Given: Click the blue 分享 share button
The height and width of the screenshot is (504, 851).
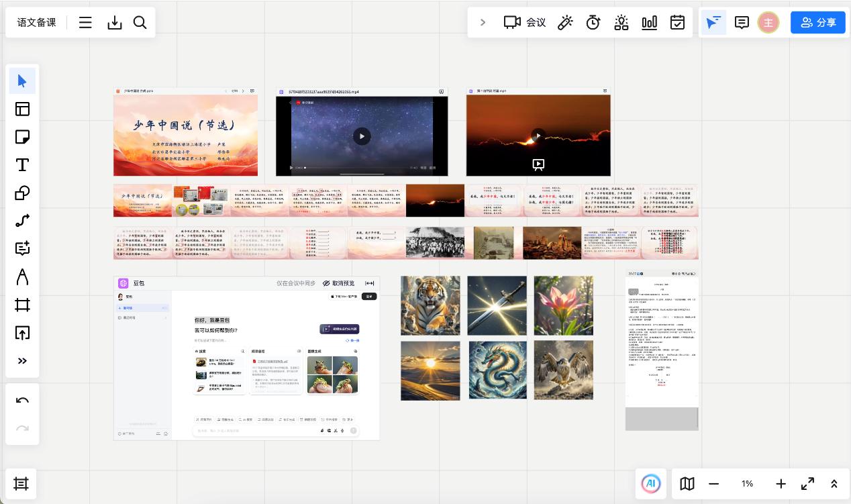Looking at the screenshot, I should tap(817, 22).
